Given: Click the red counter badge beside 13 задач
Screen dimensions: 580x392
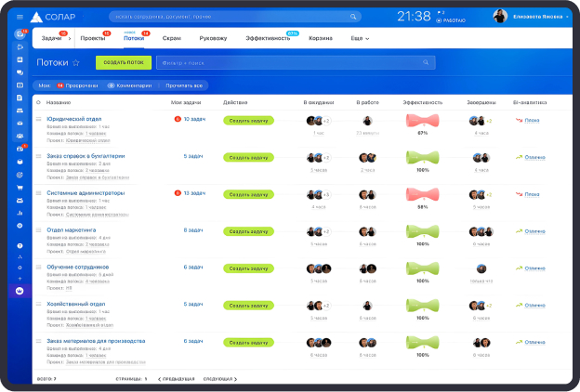Looking at the screenshot, I should click(178, 193).
